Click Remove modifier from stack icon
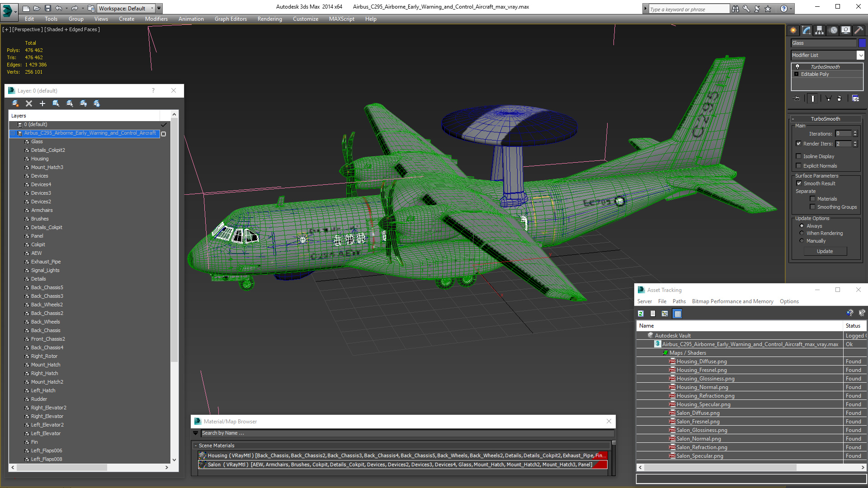The height and width of the screenshot is (488, 868). (840, 98)
